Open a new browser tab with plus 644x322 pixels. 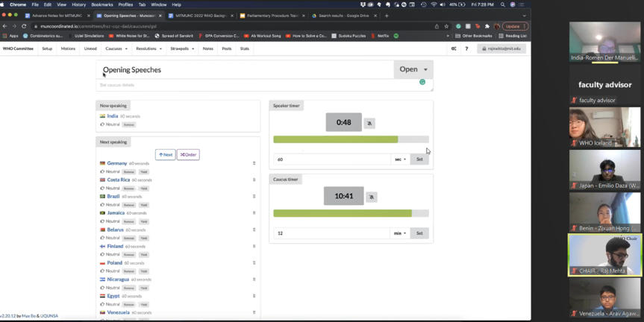[x=387, y=16]
